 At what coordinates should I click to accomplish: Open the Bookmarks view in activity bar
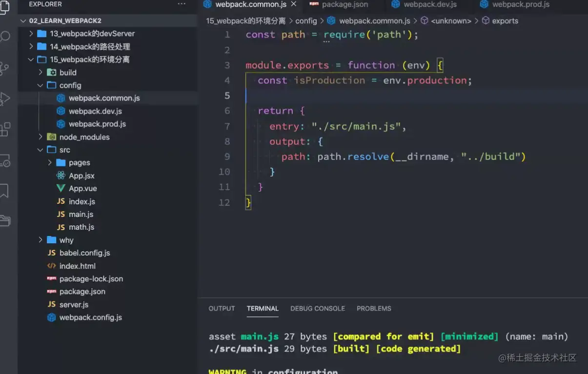[4, 191]
